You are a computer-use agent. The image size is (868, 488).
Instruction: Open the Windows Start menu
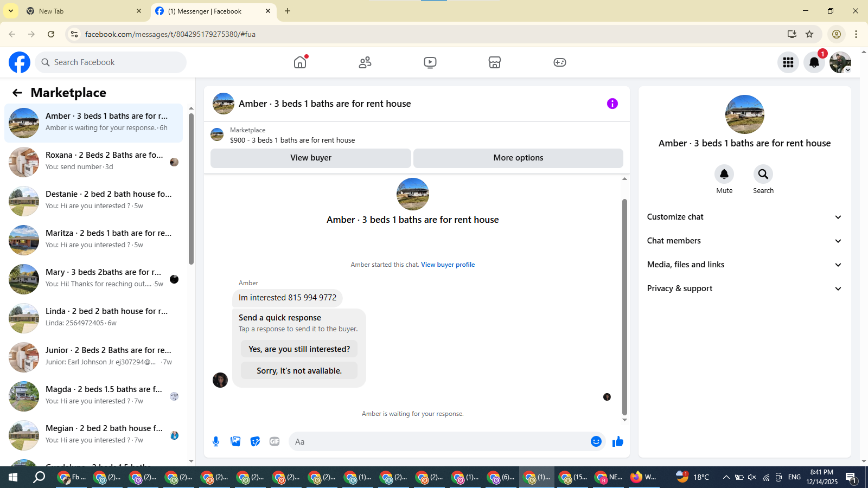click(x=13, y=477)
